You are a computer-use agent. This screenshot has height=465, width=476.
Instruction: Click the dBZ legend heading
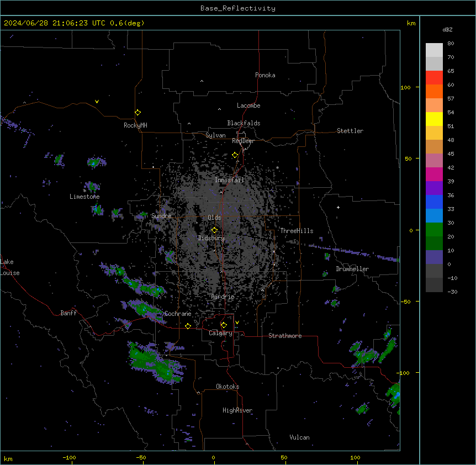coord(447,29)
